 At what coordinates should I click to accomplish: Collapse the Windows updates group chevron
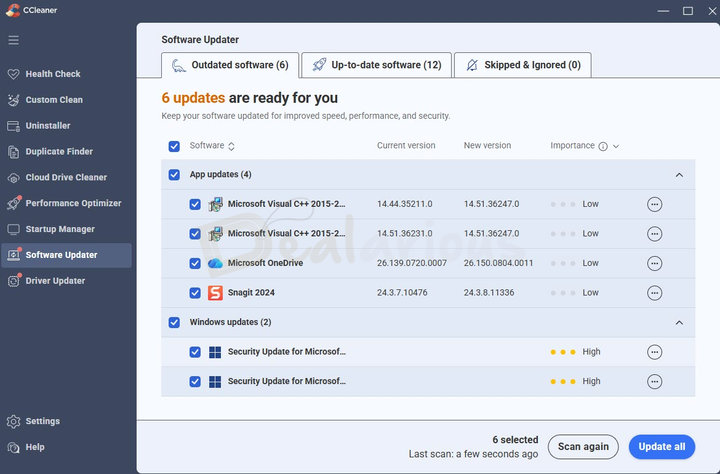tap(679, 322)
